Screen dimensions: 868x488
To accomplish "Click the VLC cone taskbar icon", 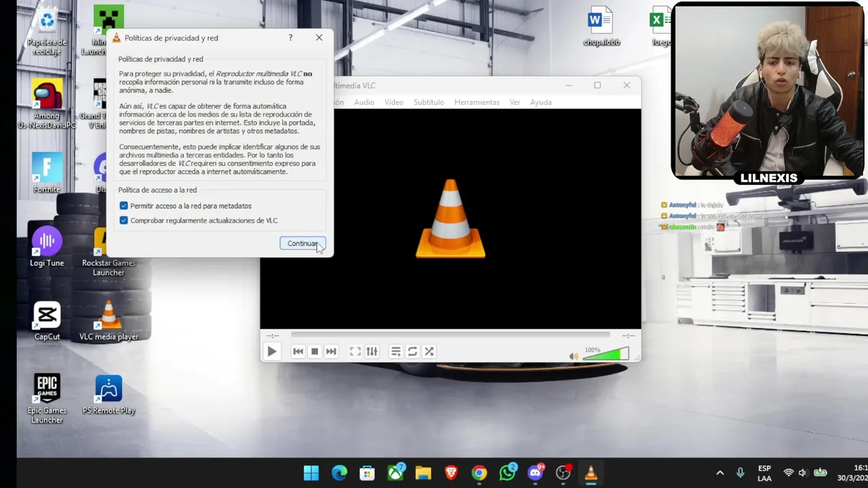I will (591, 472).
